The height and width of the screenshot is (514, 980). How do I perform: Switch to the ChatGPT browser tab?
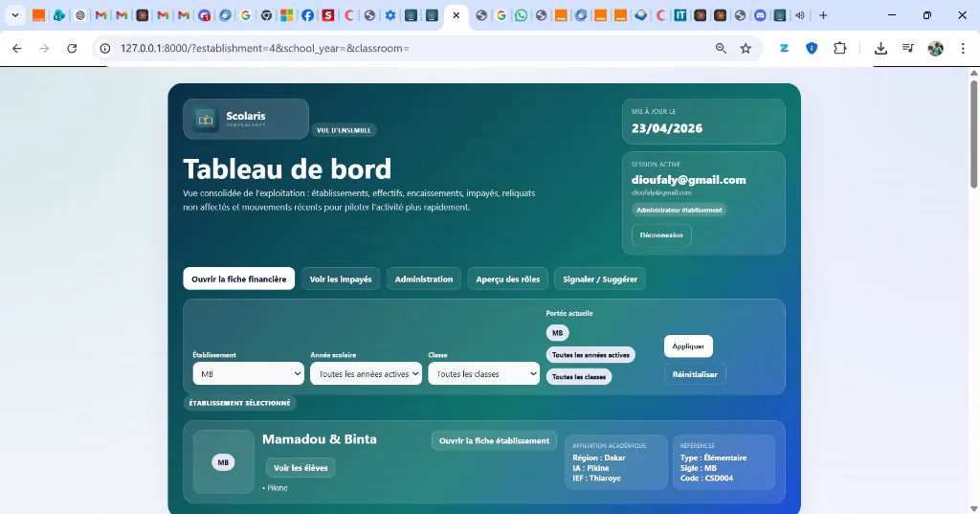click(x=80, y=15)
